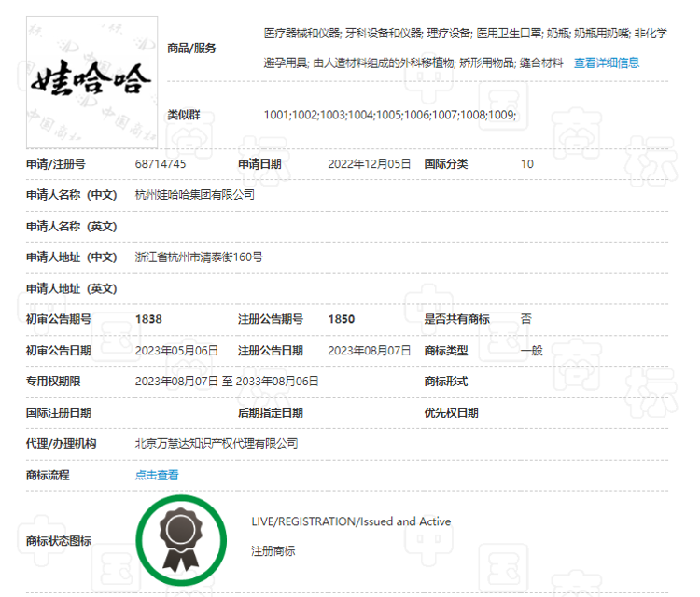Image resolution: width=700 pixels, height=597 pixels.
Task: Click the 专用权期限 field label
Action: [53, 382]
